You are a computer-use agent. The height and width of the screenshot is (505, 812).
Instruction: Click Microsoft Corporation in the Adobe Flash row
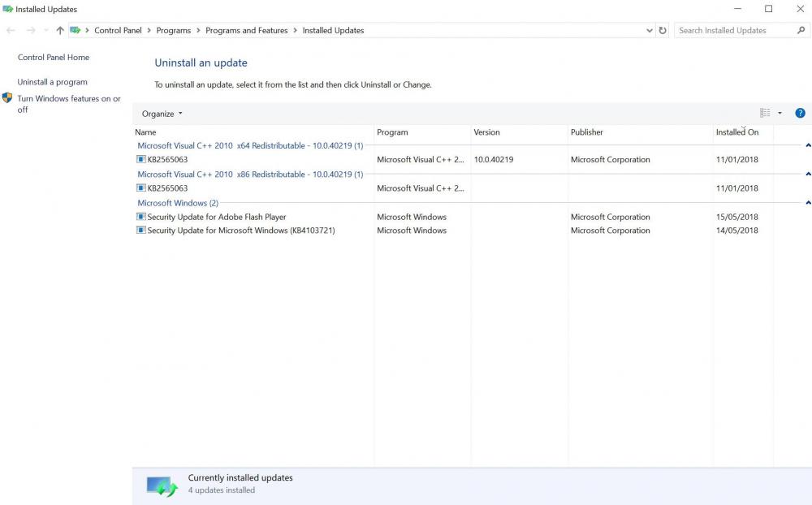(610, 217)
